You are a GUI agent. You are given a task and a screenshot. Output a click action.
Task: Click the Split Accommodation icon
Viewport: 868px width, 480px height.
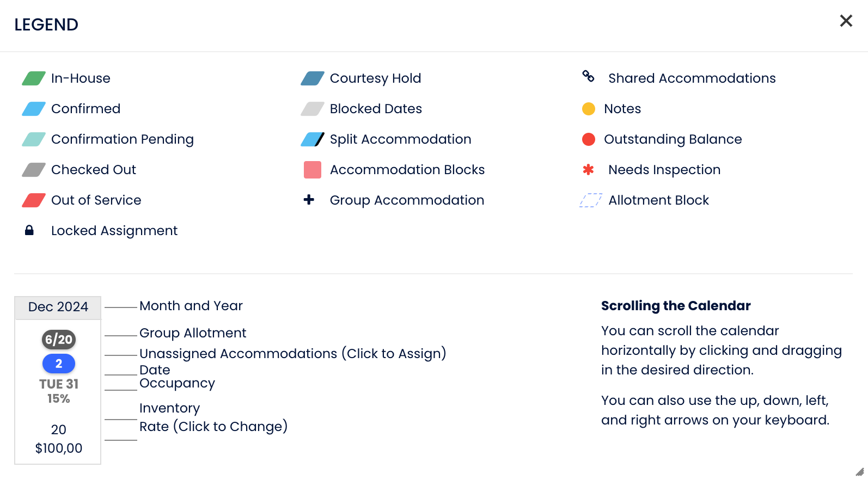pos(313,139)
